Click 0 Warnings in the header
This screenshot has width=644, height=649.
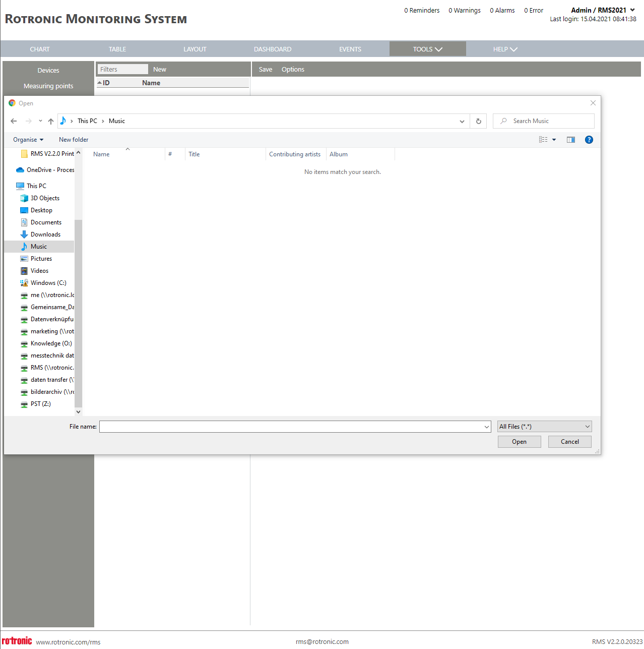pos(465,11)
